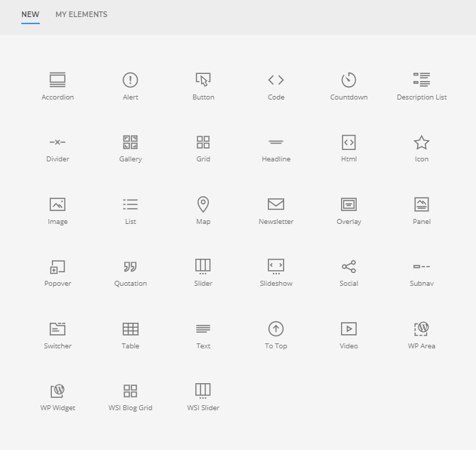The height and width of the screenshot is (450, 476).
Task: Add an Accordion element
Action: click(x=58, y=86)
